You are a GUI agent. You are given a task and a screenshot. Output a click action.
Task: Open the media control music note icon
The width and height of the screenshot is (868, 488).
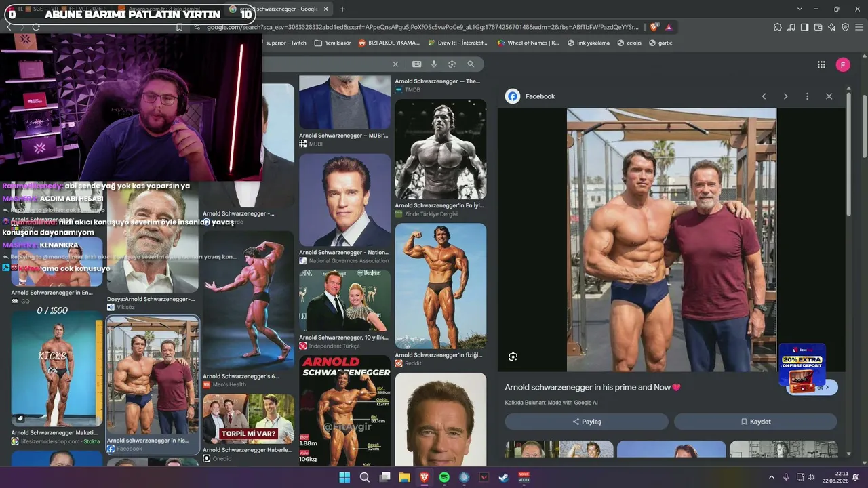click(x=791, y=27)
